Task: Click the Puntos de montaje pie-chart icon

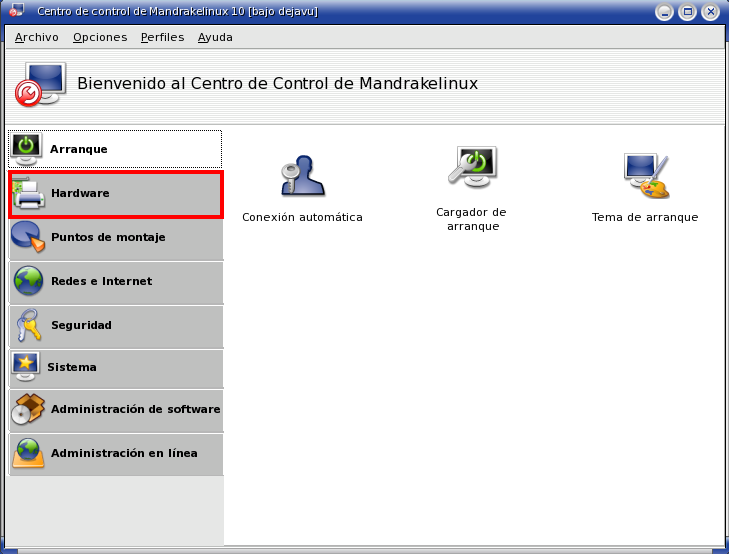Action: coord(28,237)
